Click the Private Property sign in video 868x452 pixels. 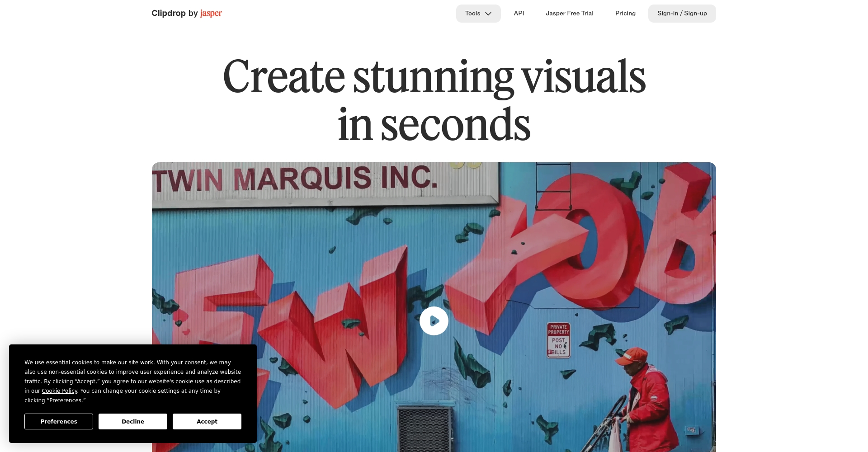click(x=559, y=340)
